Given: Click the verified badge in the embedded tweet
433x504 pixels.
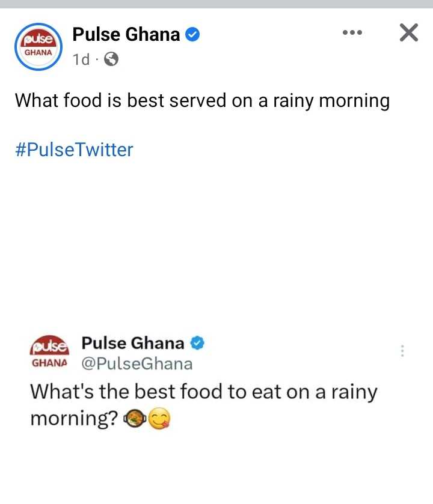Looking at the screenshot, I should pyautogui.click(x=198, y=344).
